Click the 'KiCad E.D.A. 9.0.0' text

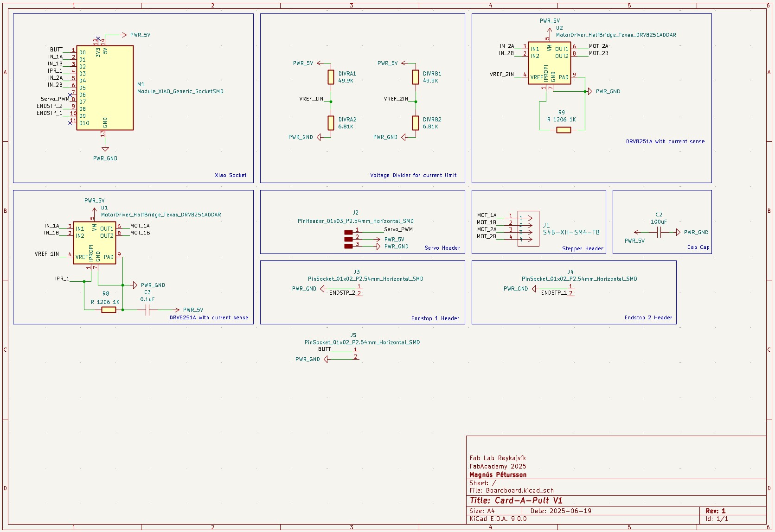click(498, 519)
